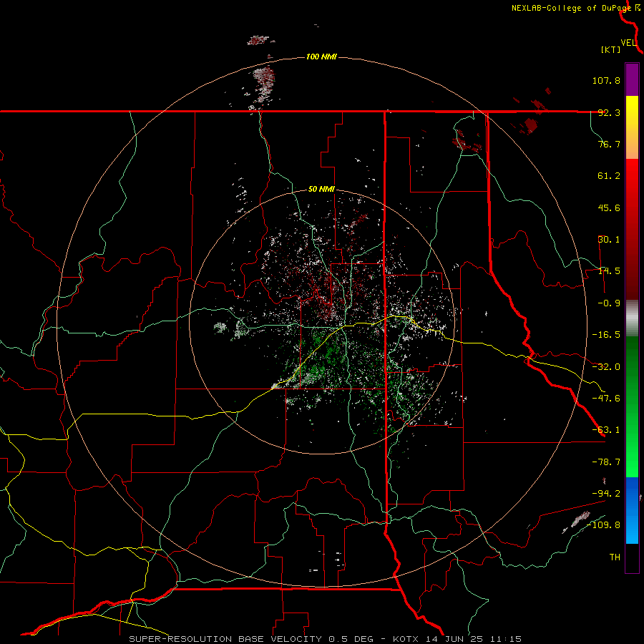Click the blue segment of color bar

632,510
